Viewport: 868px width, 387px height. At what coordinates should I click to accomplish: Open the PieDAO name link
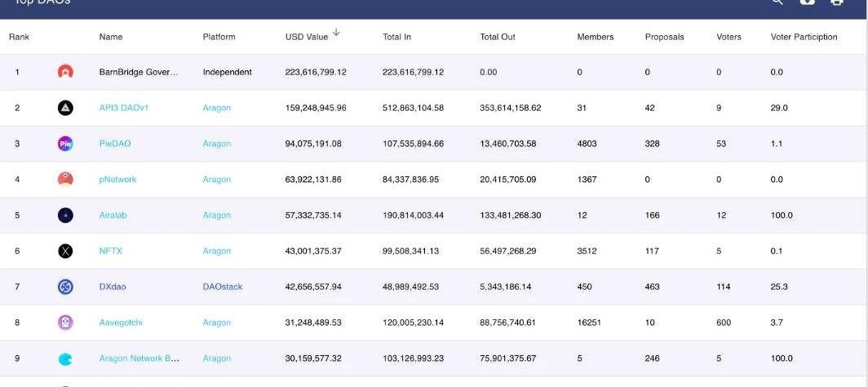click(x=115, y=144)
